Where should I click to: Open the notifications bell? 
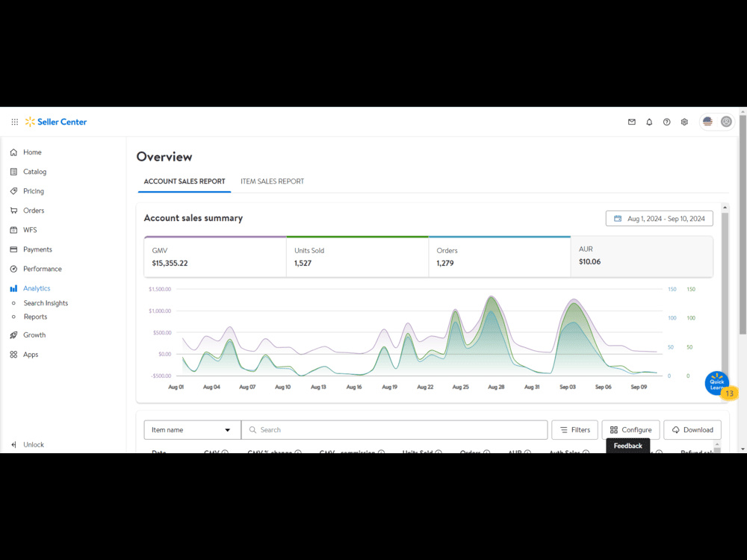649,122
